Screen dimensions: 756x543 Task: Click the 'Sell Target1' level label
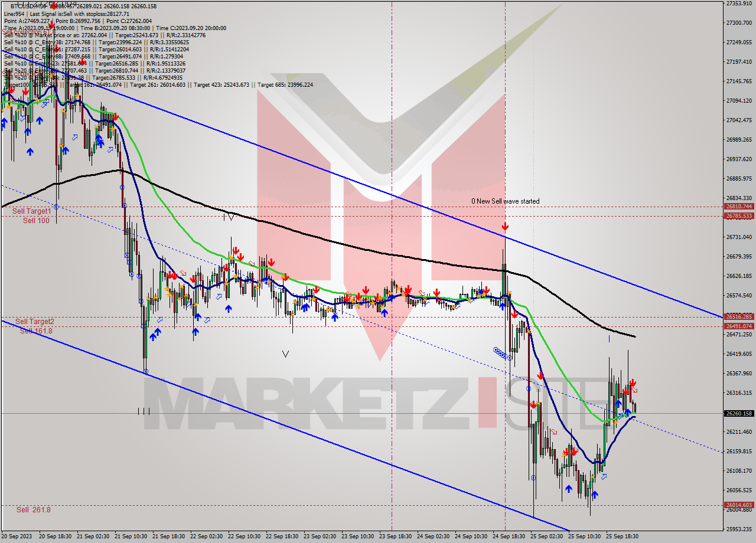click(x=32, y=211)
